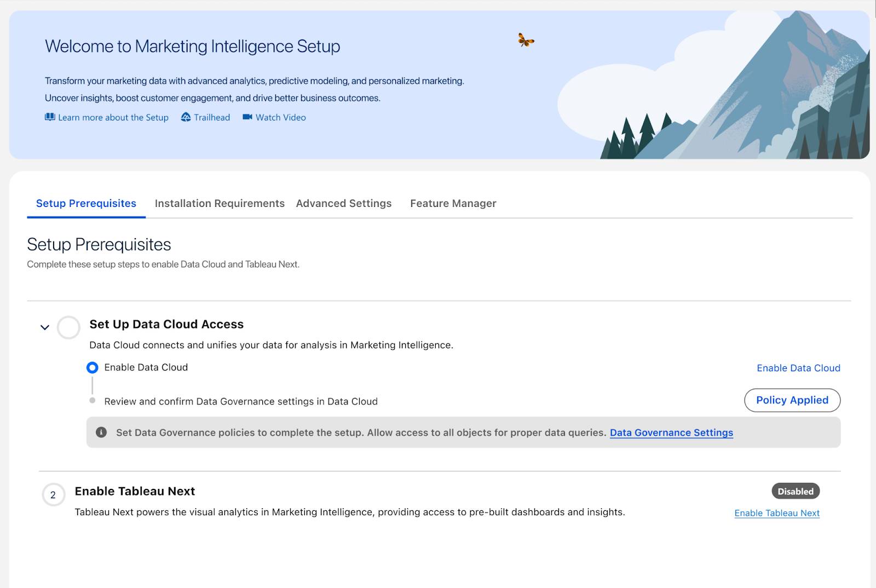Select the Setup Prerequisites tab
The image size is (876, 588).
(86, 204)
